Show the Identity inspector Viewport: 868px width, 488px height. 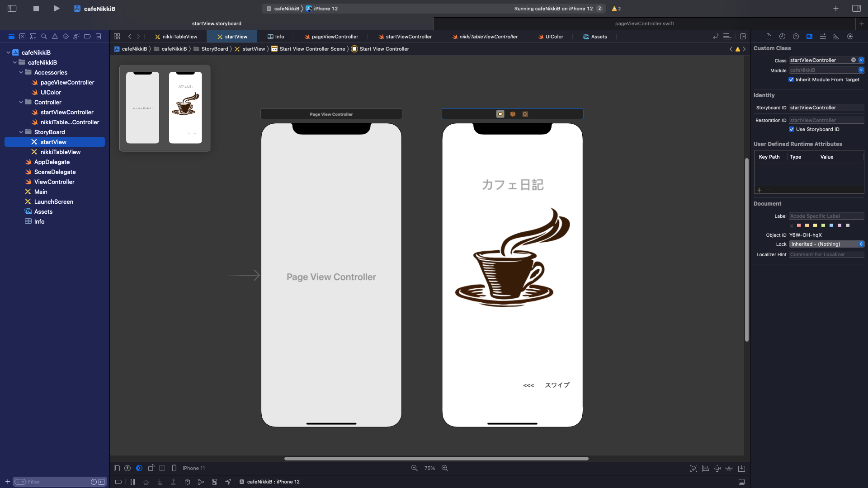(809, 37)
